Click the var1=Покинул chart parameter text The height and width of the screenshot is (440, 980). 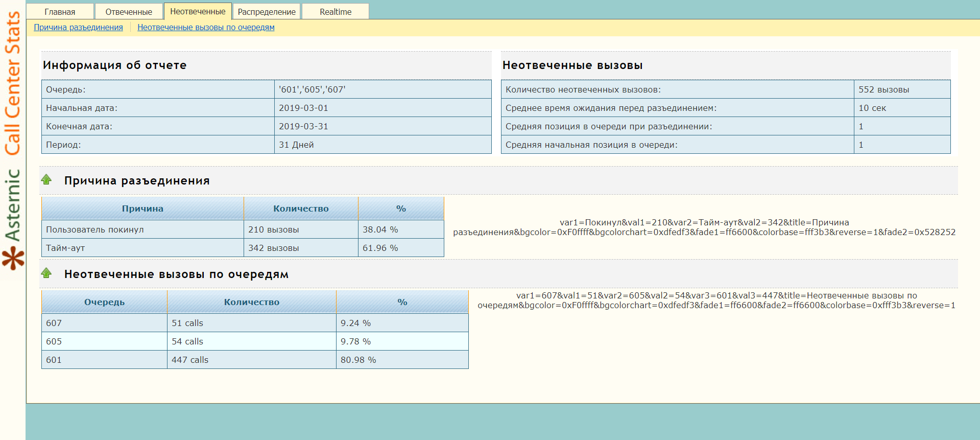pos(704,227)
